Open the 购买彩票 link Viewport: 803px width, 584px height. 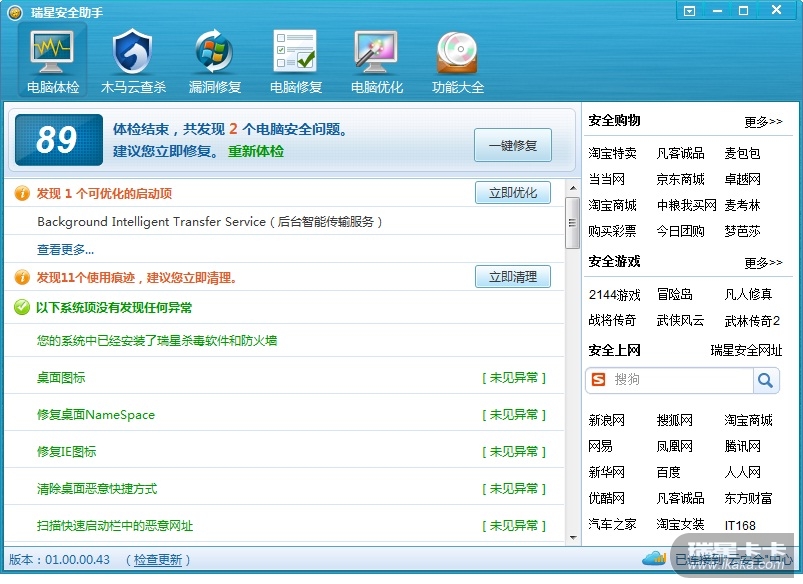pyautogui.click(x=612, y=232)
